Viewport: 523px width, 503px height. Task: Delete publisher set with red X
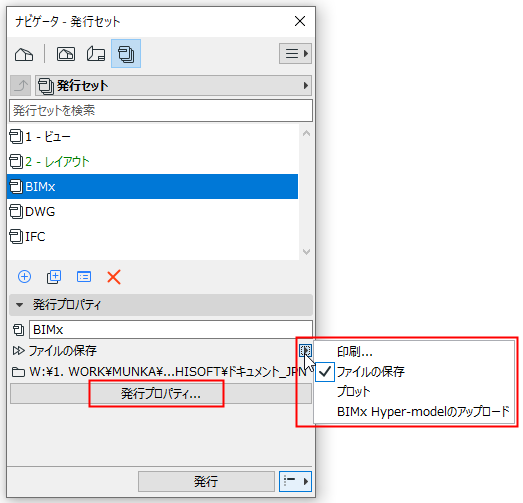click(114, 277)
